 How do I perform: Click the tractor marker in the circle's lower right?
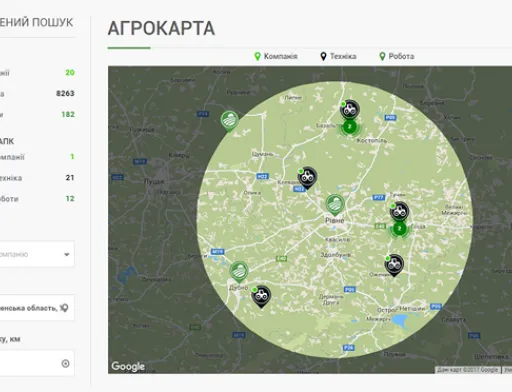[394, 265]
